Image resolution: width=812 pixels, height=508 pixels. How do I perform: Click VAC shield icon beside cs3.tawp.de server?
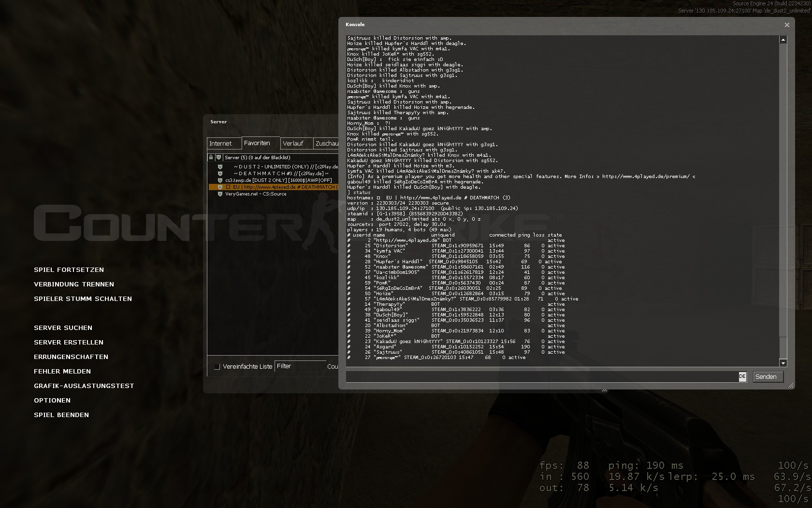220,180
